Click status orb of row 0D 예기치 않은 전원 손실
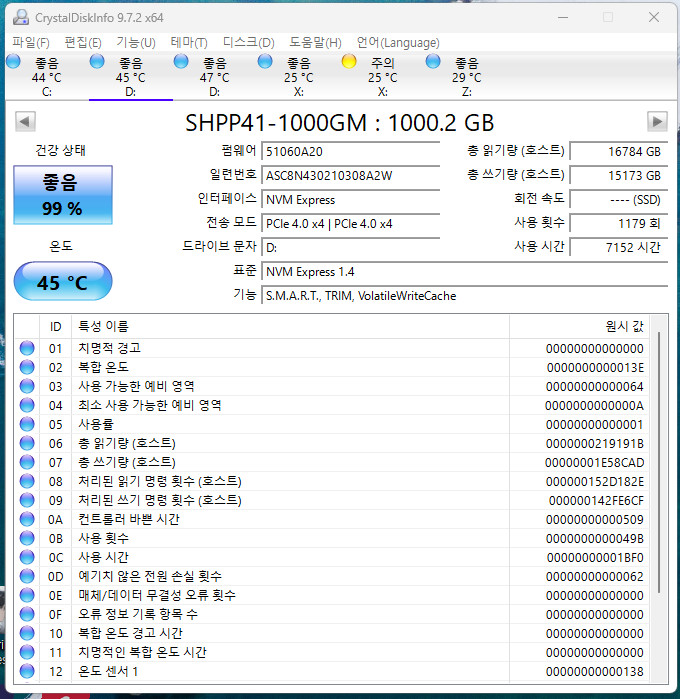 (x=27, y=576)
